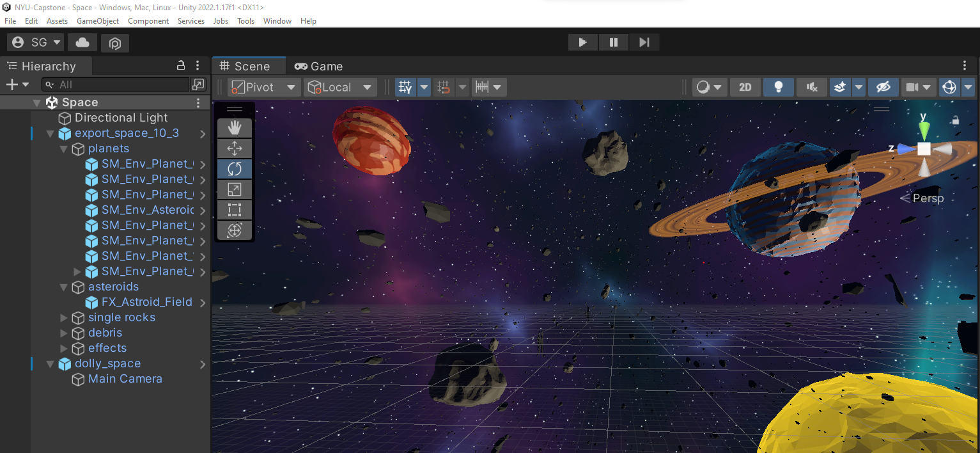Screen dimensions: 980x453
Task: Toggle Gizmos button in Scene view
Action: click(950, 87)
